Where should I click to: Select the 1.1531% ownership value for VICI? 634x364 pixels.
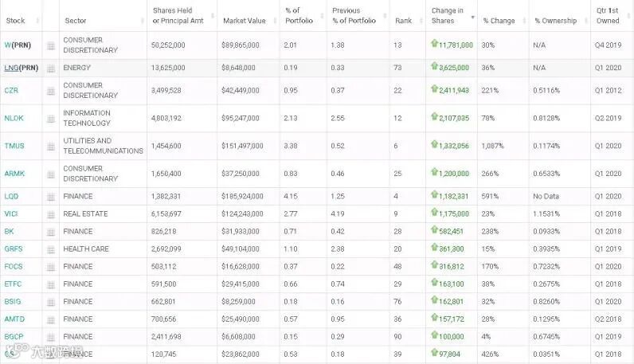546,214
